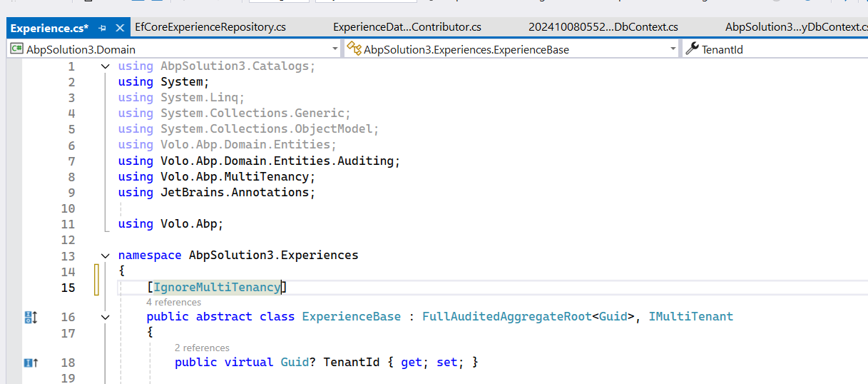Click the C# project icon beside AbpSolution3.Domain
Viewport: 868px width, 384px height.
16,49
